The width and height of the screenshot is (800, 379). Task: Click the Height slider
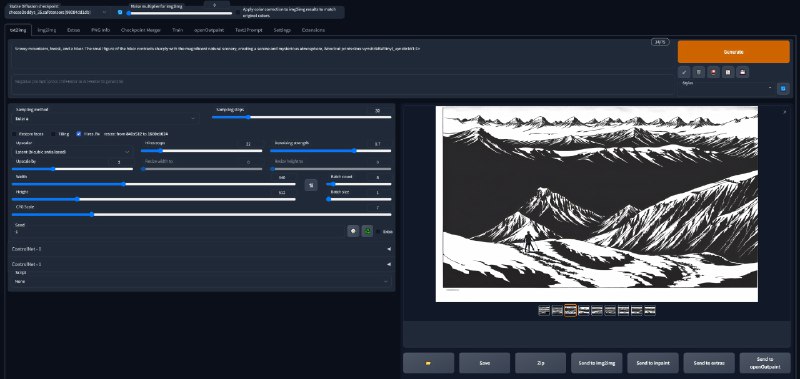[154, 199]
